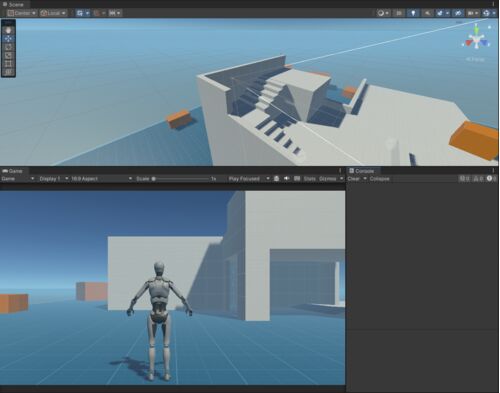The height and width of the screenshot is (393, 500).
Task: Toggle grid visibility in Scene toolbar
Action: 79,13
